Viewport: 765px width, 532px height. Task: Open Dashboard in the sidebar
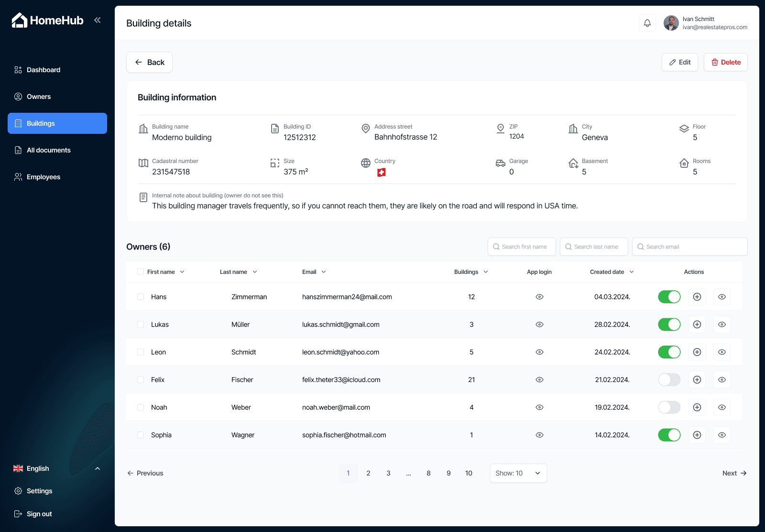tap(57, 70)
